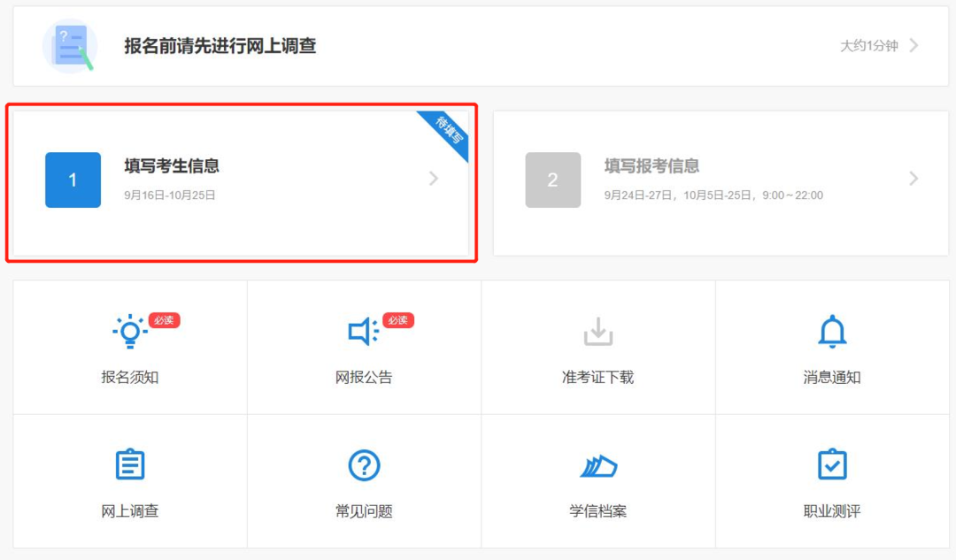Click the 准考证下载 download icon
Image resolution: width=956 pixels, height=560 pixels.
pos(597,329)
